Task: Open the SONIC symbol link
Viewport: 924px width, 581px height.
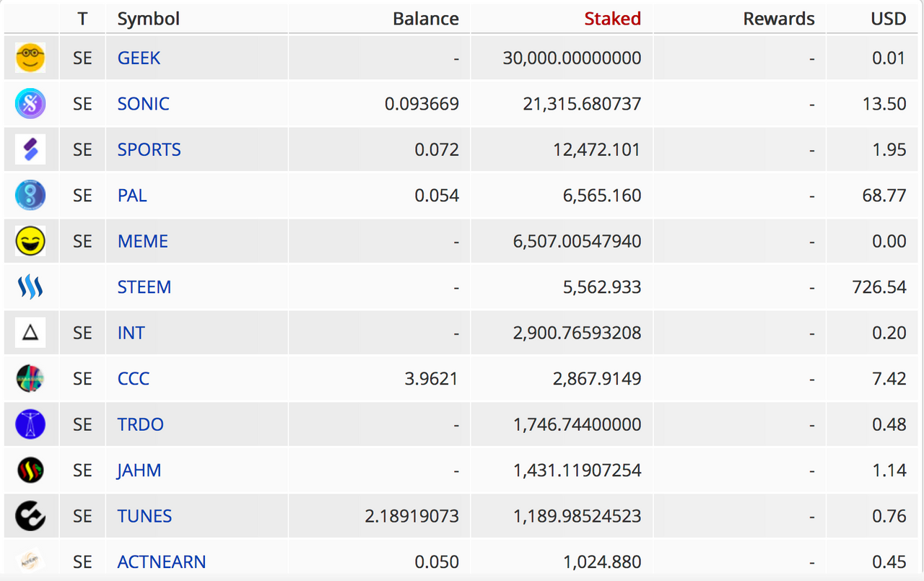Action: click(143, 103)
